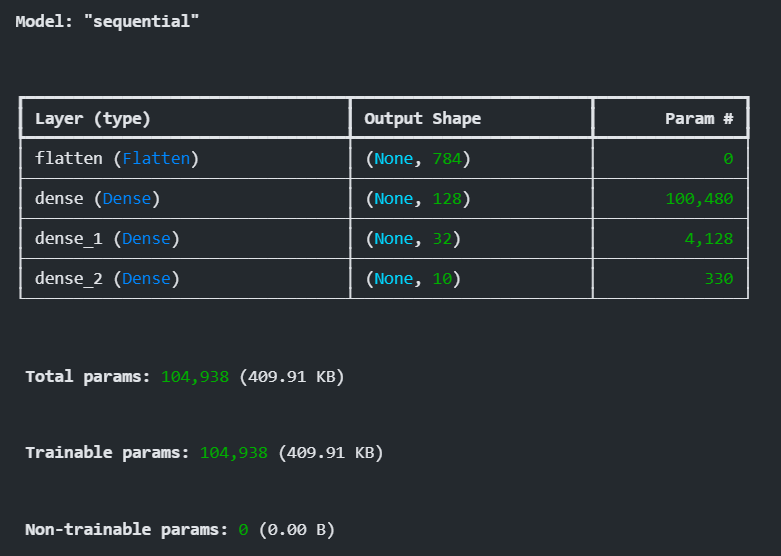Click the Non-trainable params value "0"
This screenshot has width=781, height=556.
[243, 530]
